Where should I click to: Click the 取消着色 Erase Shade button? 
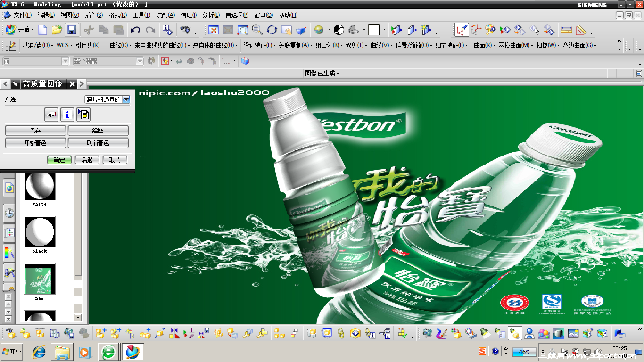(x=98, y=143)
